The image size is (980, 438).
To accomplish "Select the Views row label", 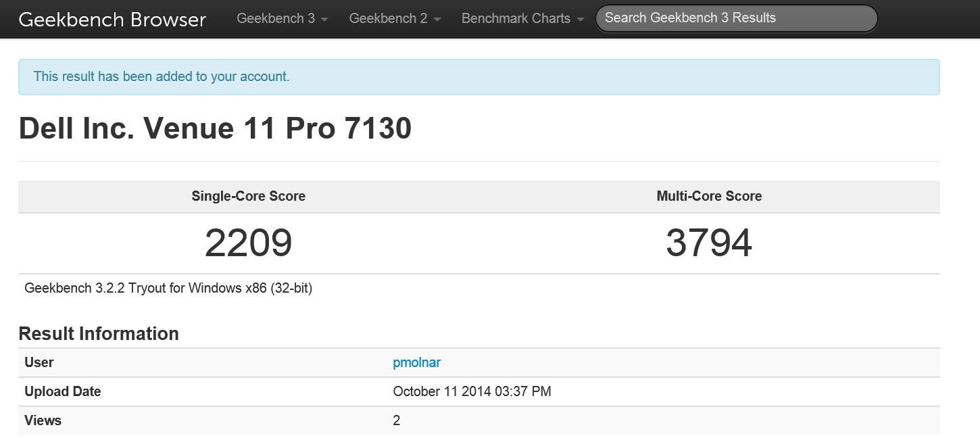I will coord(43,420).
